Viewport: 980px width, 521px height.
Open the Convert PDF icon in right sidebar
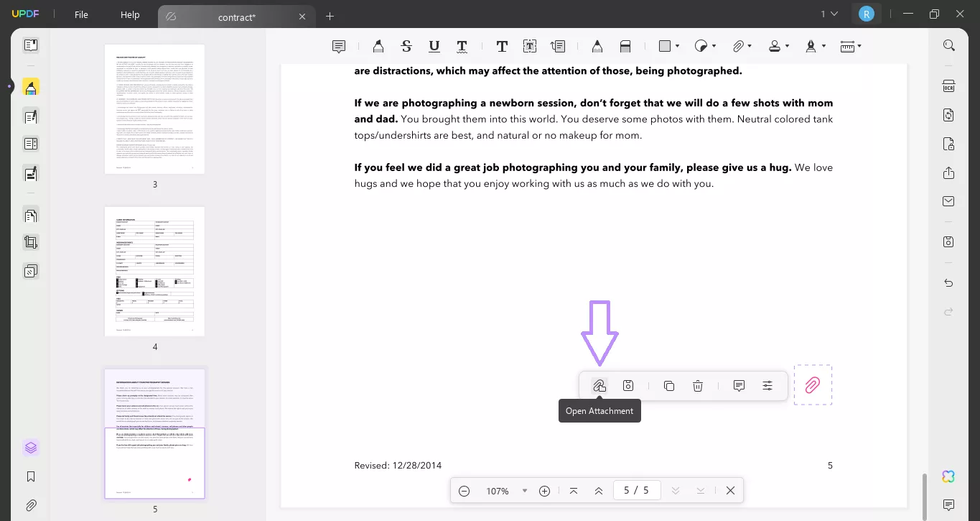click(949, 115)
